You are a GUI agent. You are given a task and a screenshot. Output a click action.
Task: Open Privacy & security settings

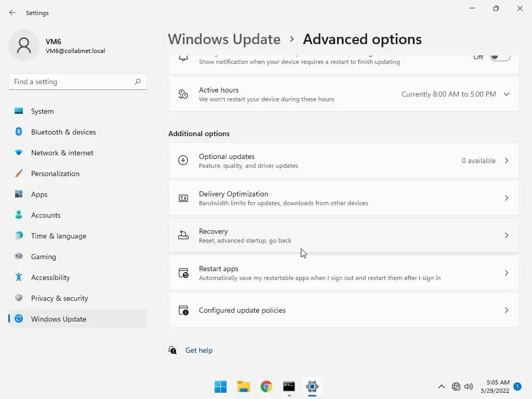[x=78, y=298]
